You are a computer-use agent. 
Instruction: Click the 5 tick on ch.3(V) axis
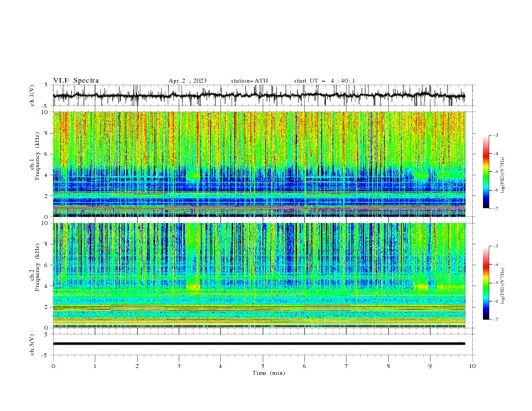click(x=46, y=334)
